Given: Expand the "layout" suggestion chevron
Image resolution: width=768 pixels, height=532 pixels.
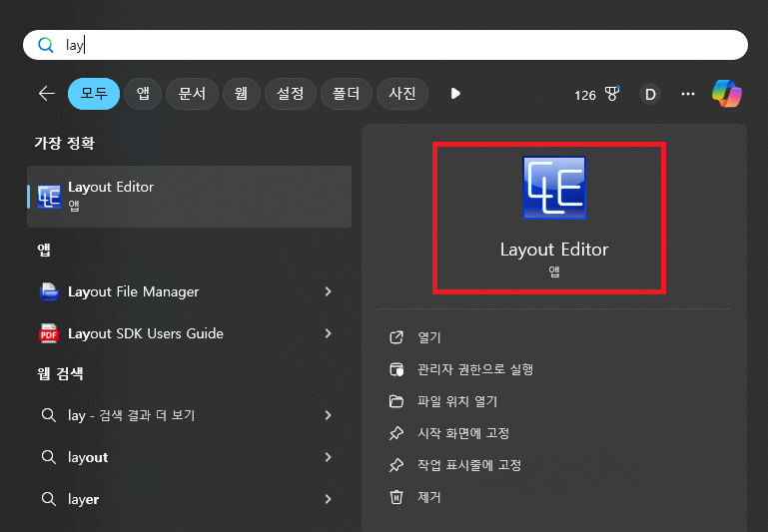Looking at the screenshot, I should coord(328,457).
